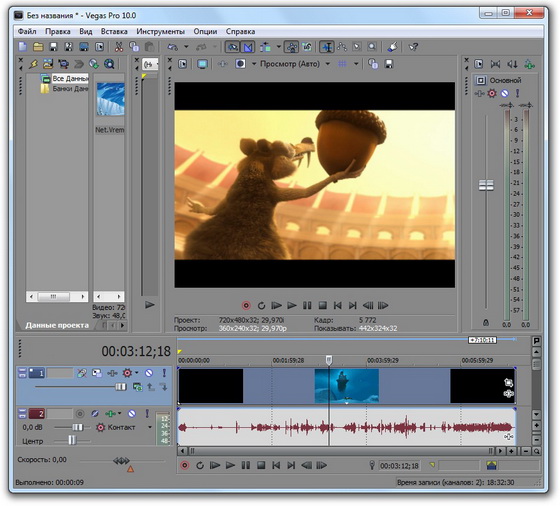560x506 pixels.
Task: Open the Undo history dropdown arrow
Action: click(x=186, y=47)
